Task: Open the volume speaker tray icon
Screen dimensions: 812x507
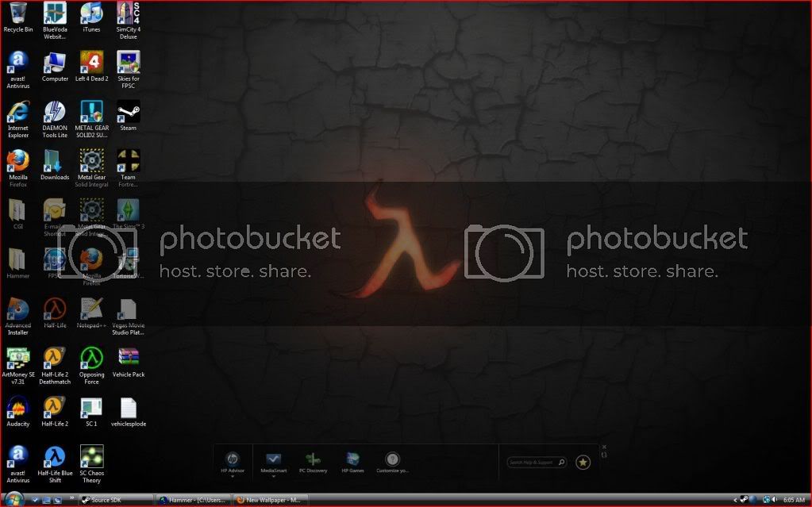Action: pyautogui.click(x=775, y=499)
